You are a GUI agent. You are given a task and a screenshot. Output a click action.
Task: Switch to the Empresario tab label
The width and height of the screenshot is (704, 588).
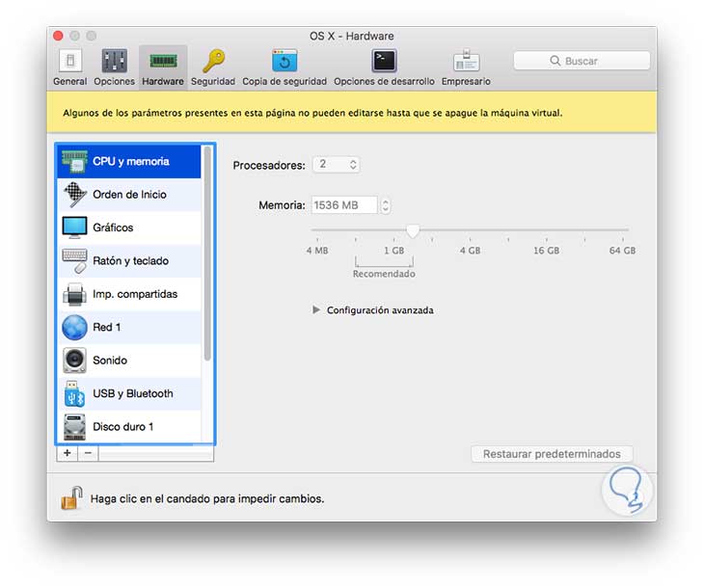466,82
